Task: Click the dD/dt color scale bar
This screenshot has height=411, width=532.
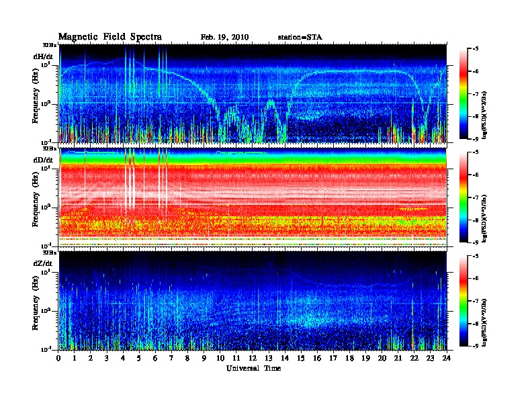Action: (x=463, y=197)
